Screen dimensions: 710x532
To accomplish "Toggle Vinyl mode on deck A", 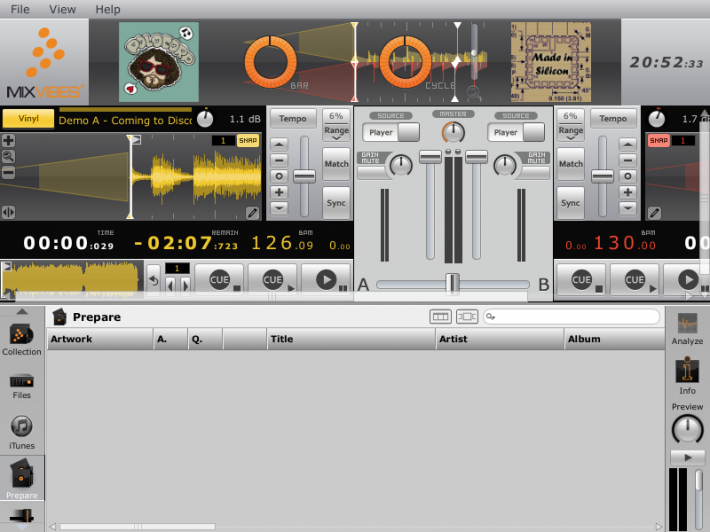I will pyautogui.click(x=28, y=119).
